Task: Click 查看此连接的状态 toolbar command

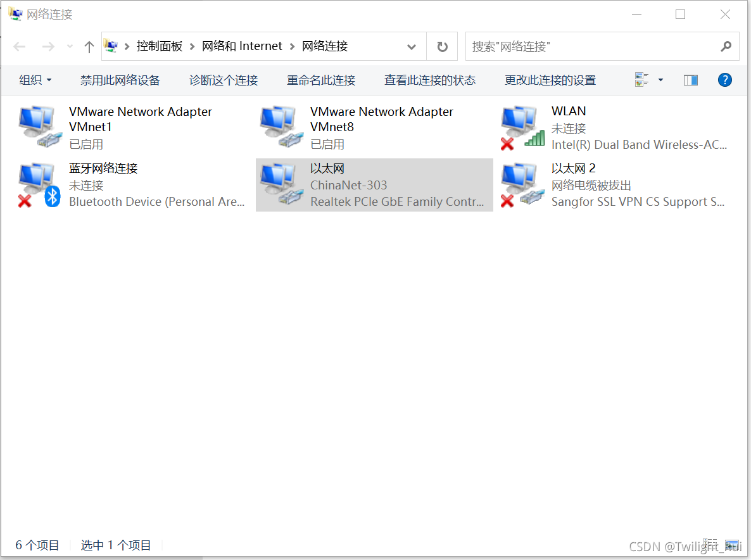Action: point(430,80)
